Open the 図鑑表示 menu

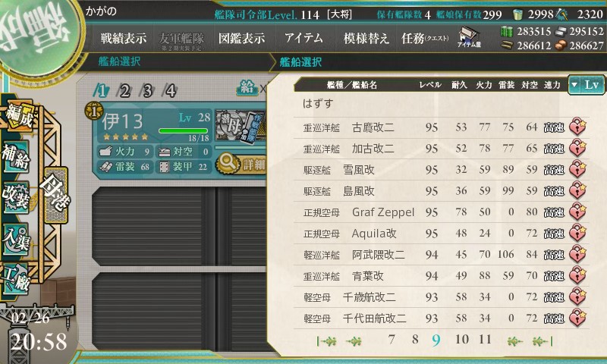tap(241, 38)
